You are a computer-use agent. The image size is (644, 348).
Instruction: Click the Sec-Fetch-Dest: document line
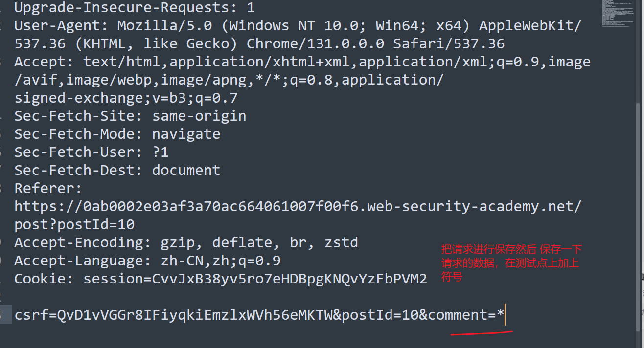(x=117, y=171)
